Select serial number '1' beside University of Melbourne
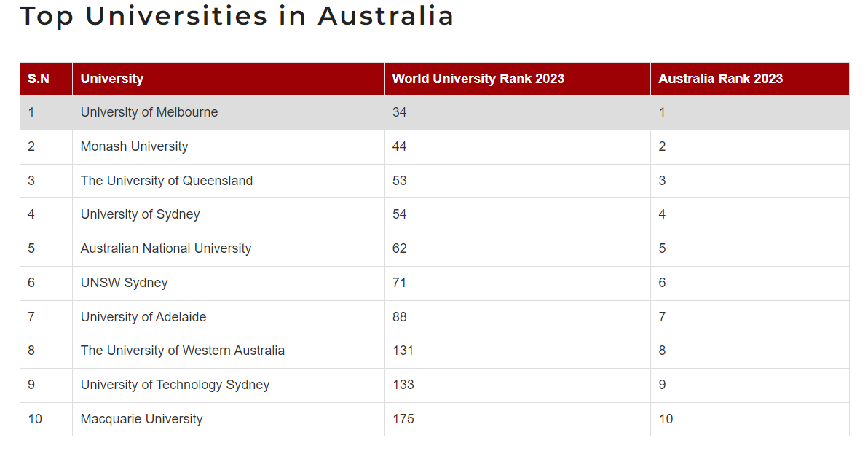 [x=31, y=112]
